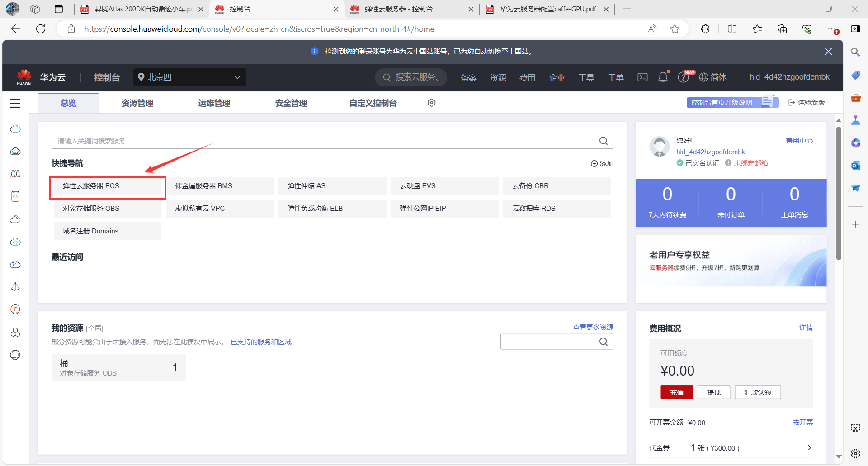The width and height of the screenshot is (868, 466).
Task: Open a new browser tab
Action: (627, 9)
